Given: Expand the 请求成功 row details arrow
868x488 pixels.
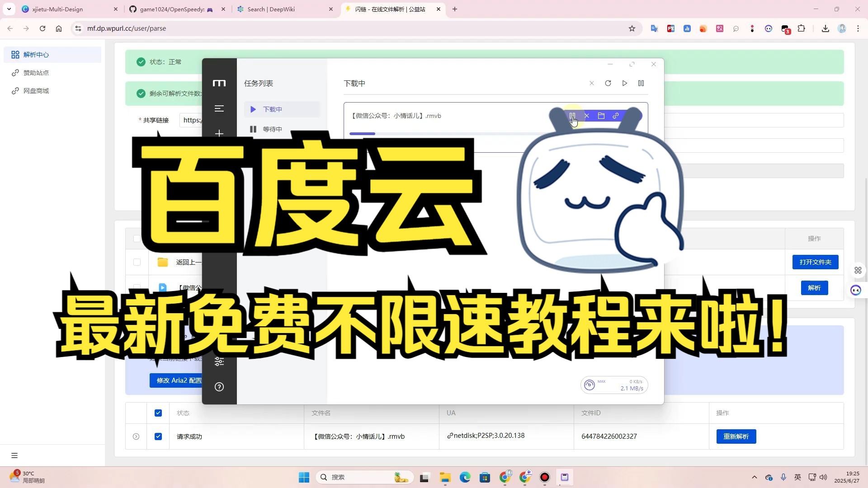Looking at the screenshot, I should pos(136,436).
